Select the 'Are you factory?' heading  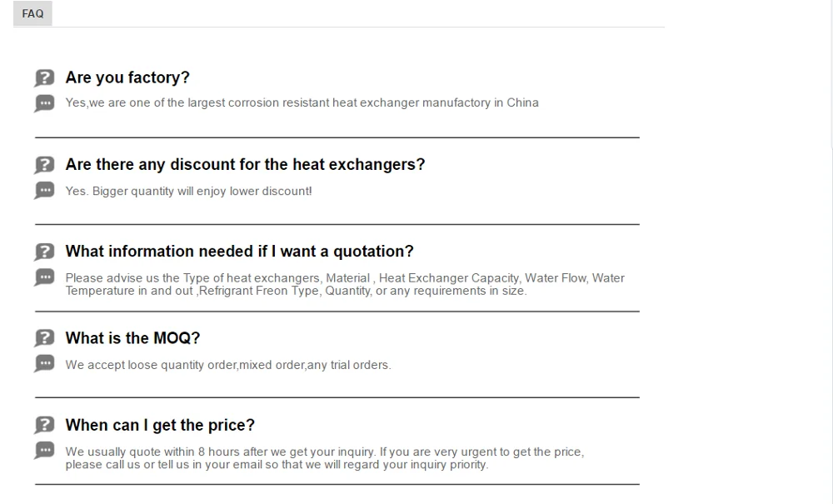pos(127,77)
